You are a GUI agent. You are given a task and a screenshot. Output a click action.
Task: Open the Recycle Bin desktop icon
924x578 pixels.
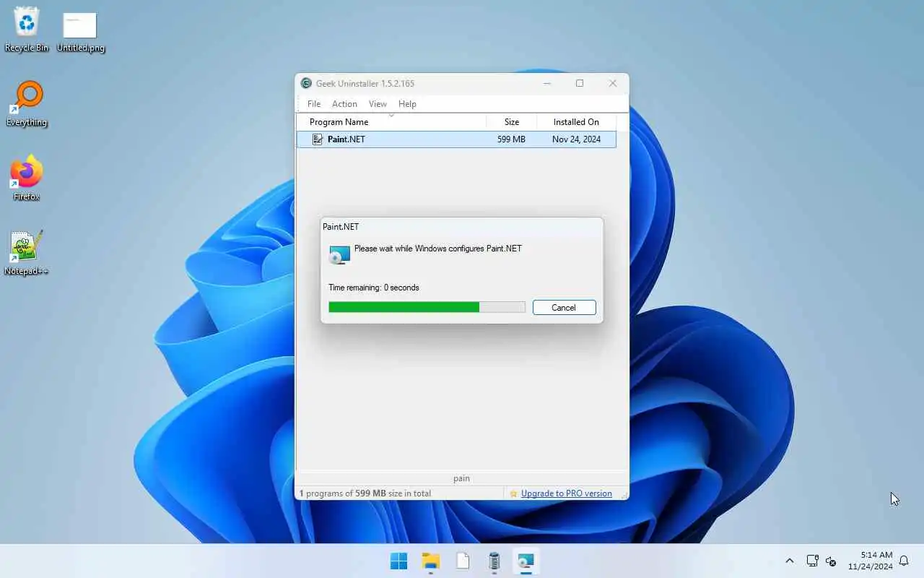[x=27, y=29]
